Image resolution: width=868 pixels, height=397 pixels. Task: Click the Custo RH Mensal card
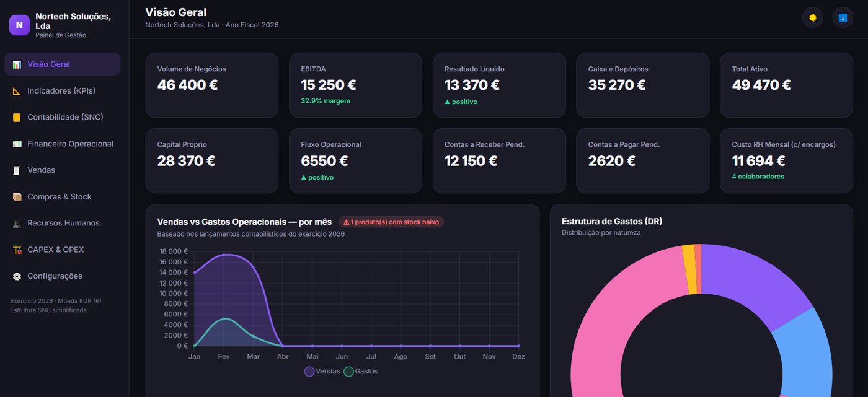pyautogui.click(x=786, y=160)
